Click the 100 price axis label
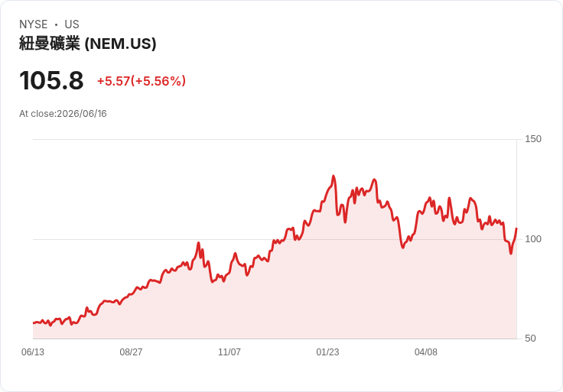563x392 pixels. coord(533,239)
